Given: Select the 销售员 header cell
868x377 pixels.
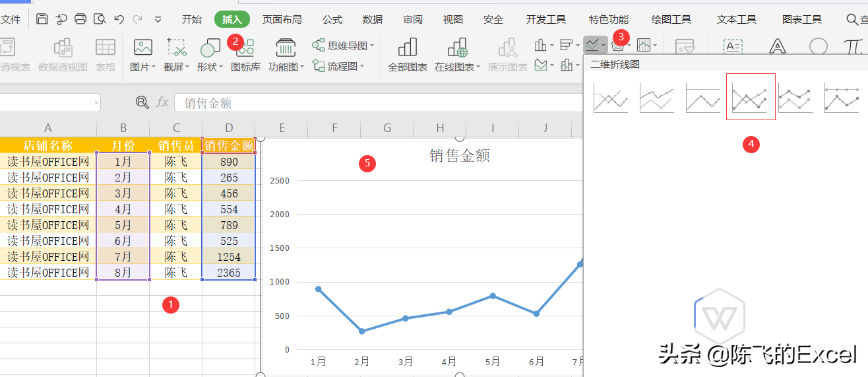Looking at the screenshot, I should (176, 145).
